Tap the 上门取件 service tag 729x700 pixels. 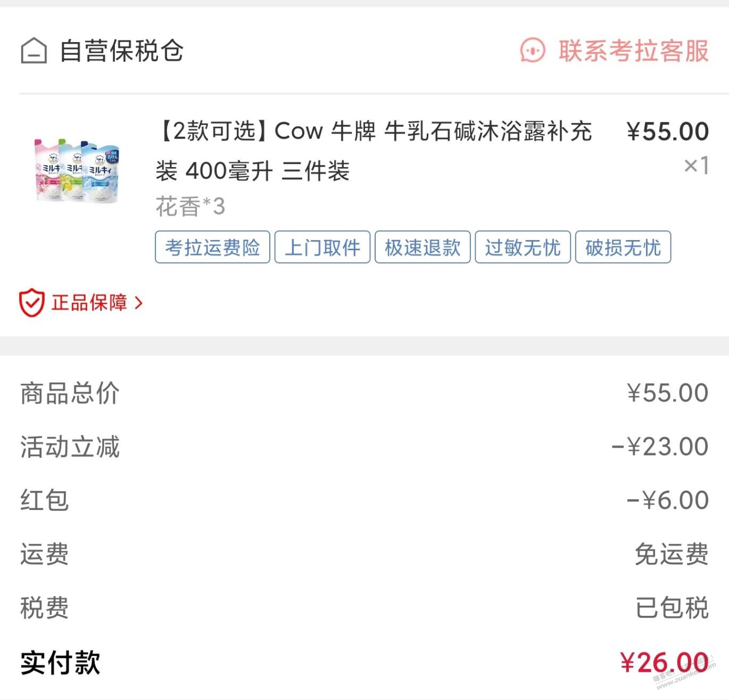pos(322,247)
